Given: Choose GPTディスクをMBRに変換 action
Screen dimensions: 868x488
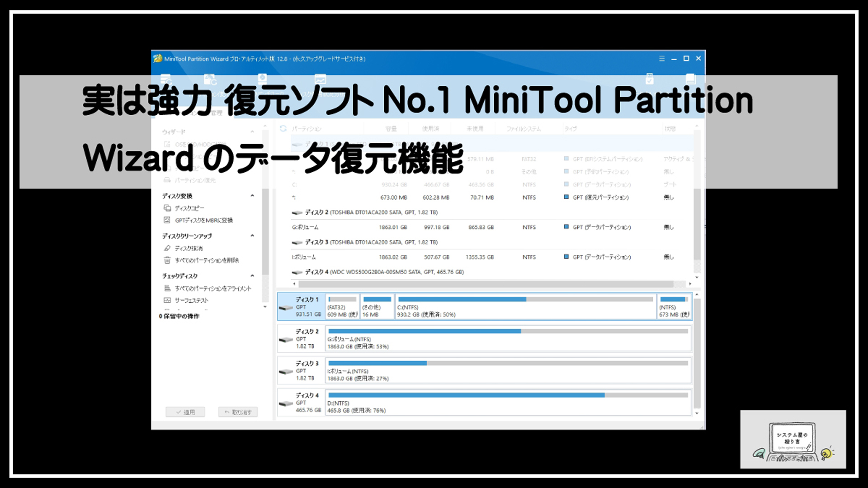Looking at the screenshot, I should point(204,220).
